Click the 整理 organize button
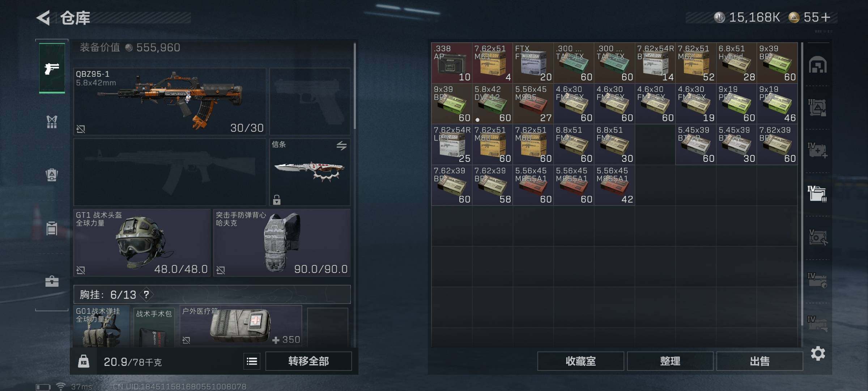868x391 pixels. (x=670, y=361)
